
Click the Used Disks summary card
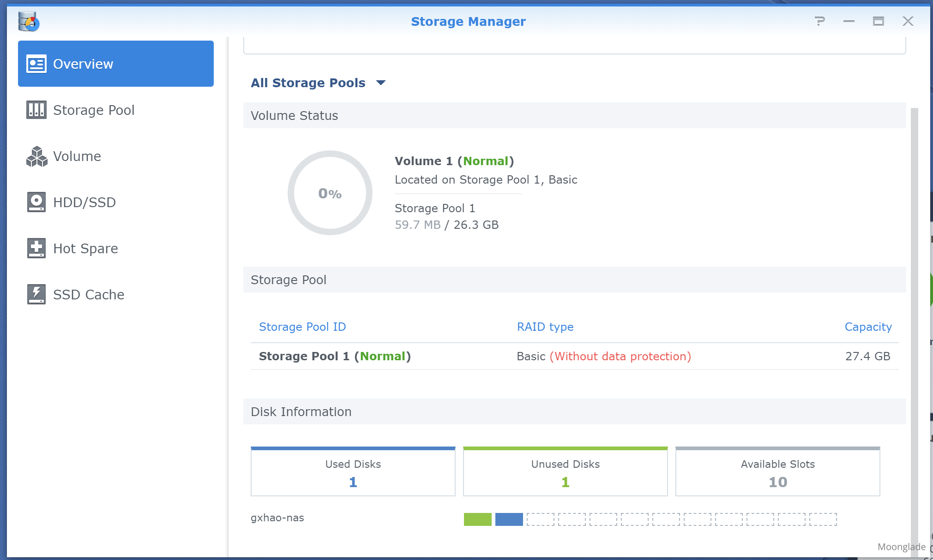pos(353,472)
